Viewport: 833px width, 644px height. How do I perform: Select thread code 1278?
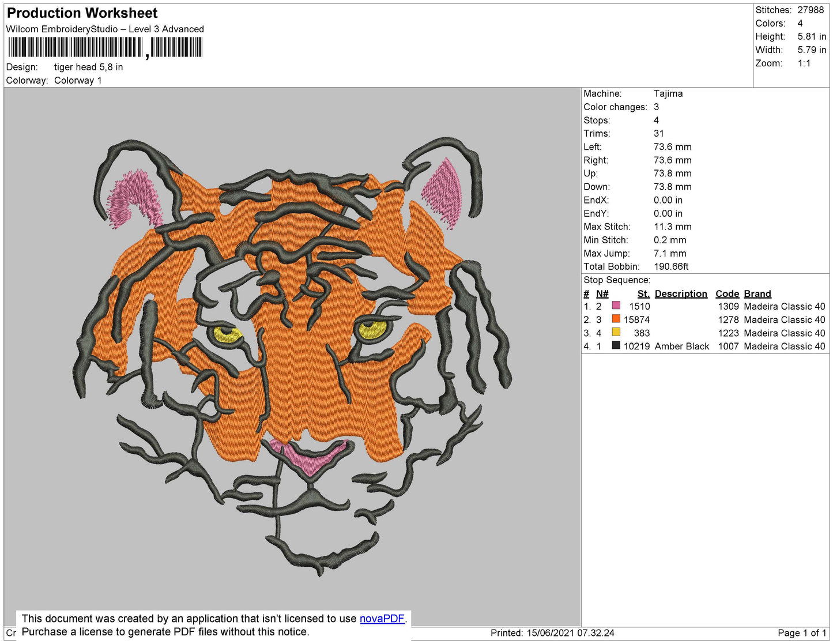click(x=728, y=319)
